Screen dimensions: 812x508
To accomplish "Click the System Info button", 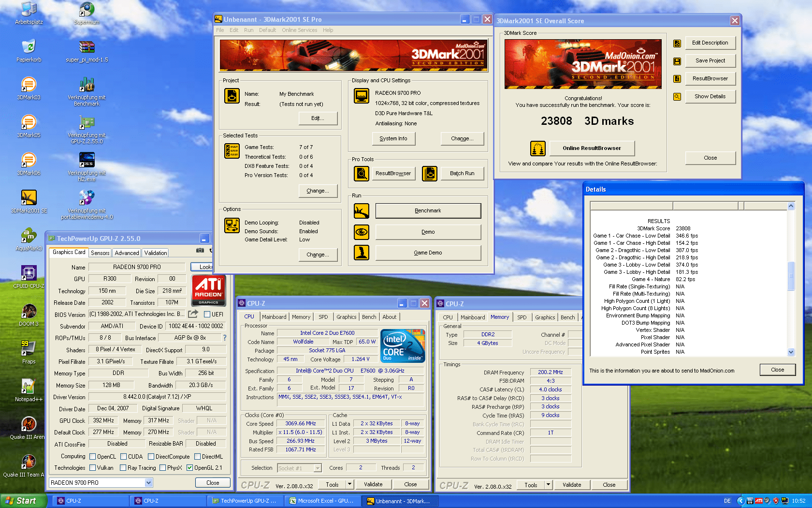I will coord(393,139).
